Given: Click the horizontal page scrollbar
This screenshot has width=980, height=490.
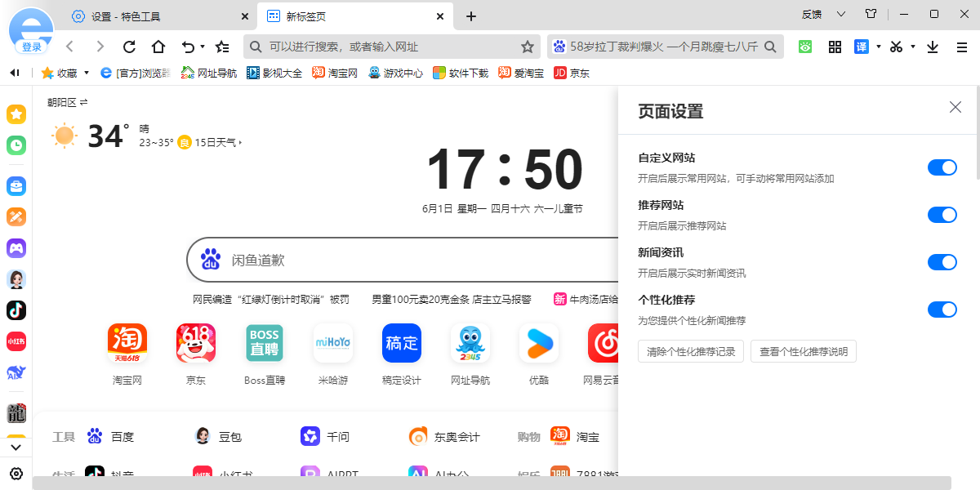Looking at the screenshot, I should pyautogui.click(x=492, y=483).
